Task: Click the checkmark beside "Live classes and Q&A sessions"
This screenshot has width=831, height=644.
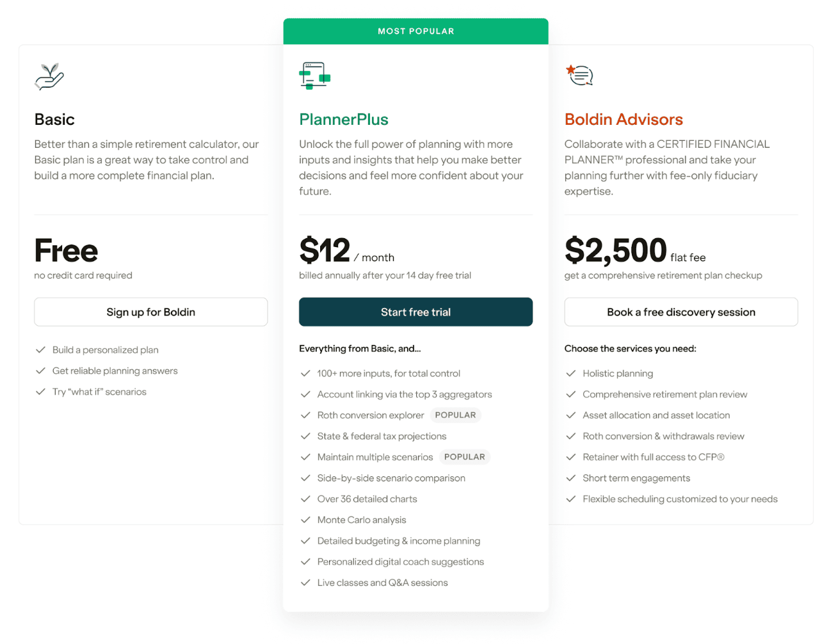Action: (305, 583)
